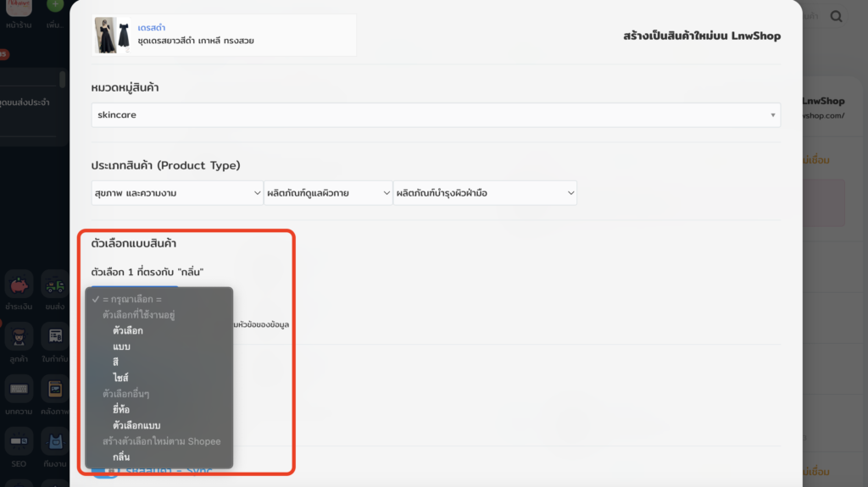Click the search magnifier icon
The height and width of the screenshot is (487, 868).
[836, 16]
